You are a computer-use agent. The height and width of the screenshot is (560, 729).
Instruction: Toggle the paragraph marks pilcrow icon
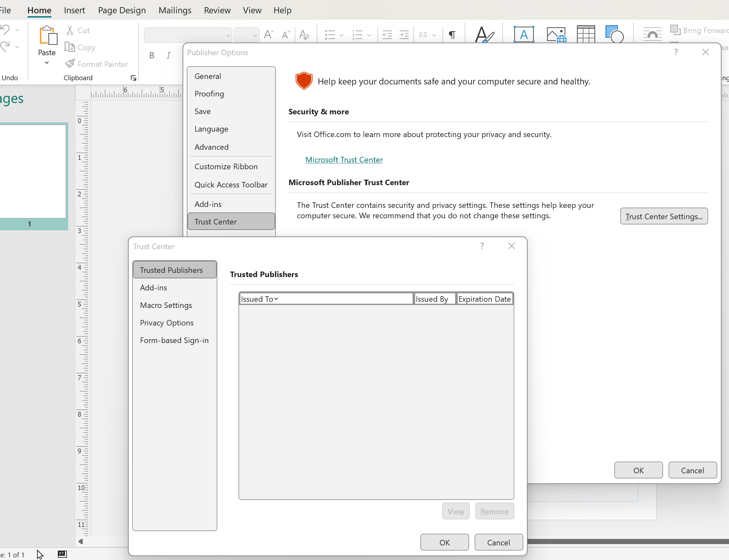(452, 35)
